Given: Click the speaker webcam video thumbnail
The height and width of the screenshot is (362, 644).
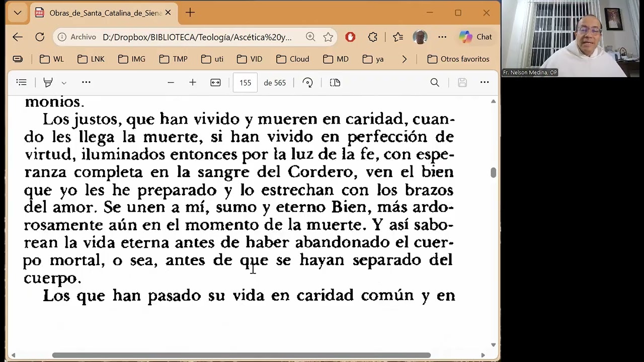Looking at the screenshot, I should point(573,38).
